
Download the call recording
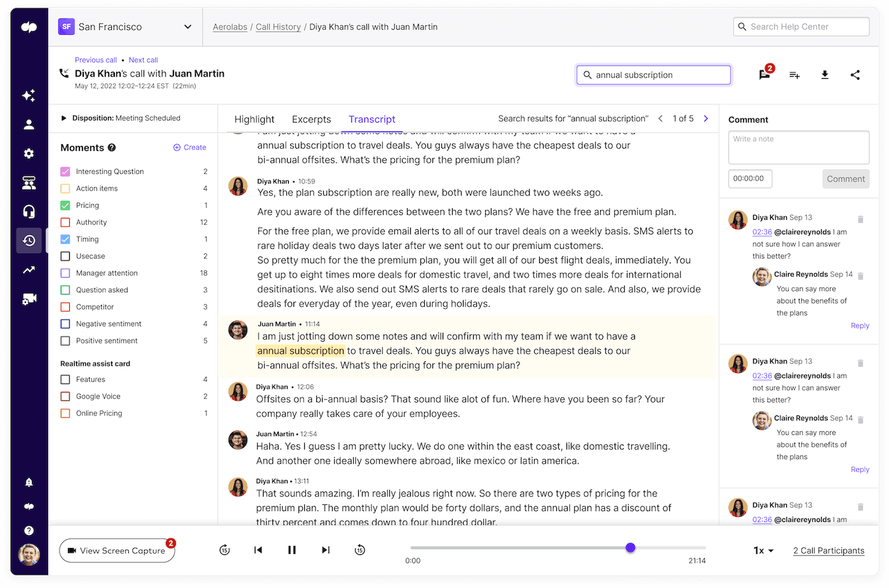[x=825, y=75]
